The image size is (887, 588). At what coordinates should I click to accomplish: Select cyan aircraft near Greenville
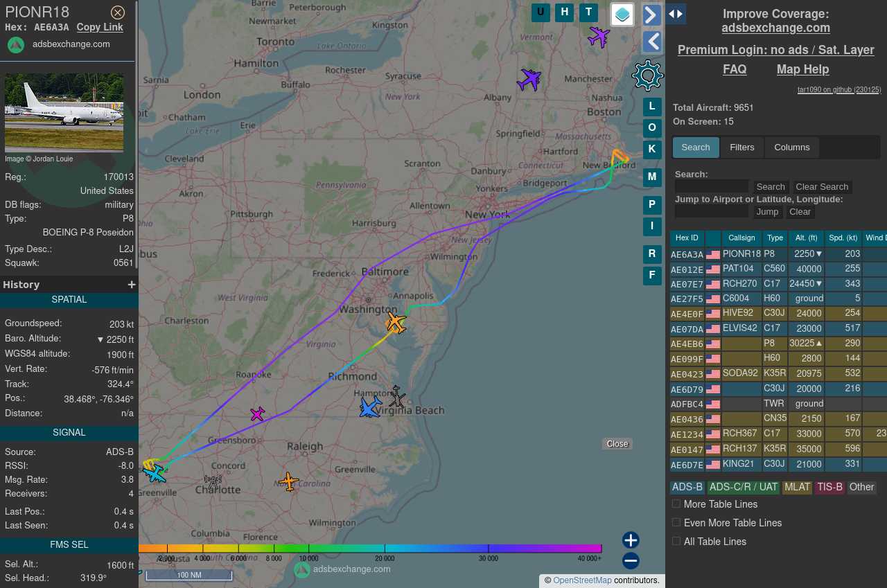coord(155,472)
